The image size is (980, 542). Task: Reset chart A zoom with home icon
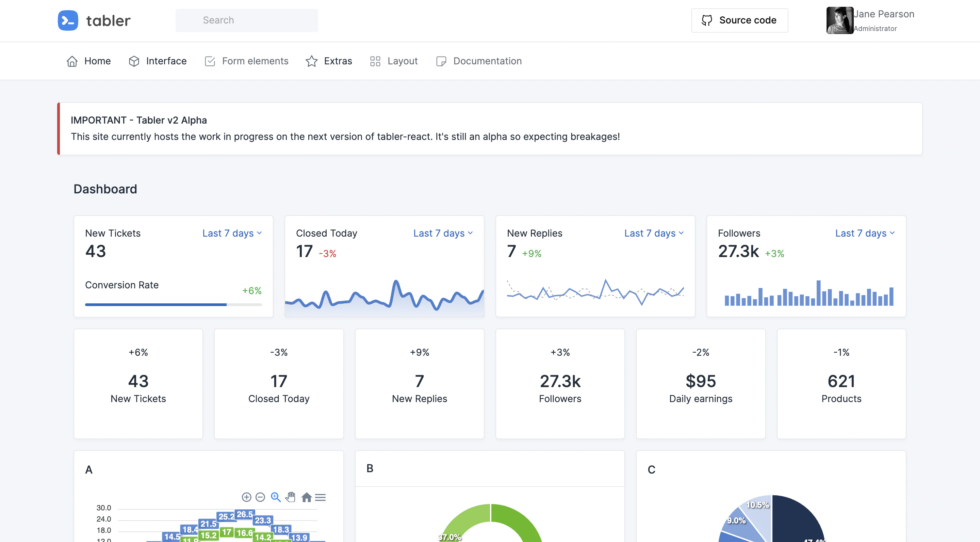coord(306,497)
